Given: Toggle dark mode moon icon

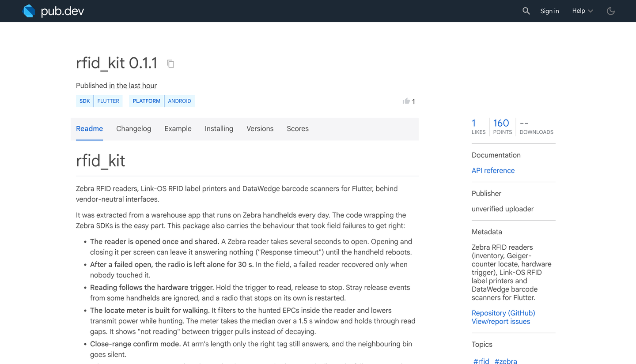Looking at the screenshot, I should point(611,11).
